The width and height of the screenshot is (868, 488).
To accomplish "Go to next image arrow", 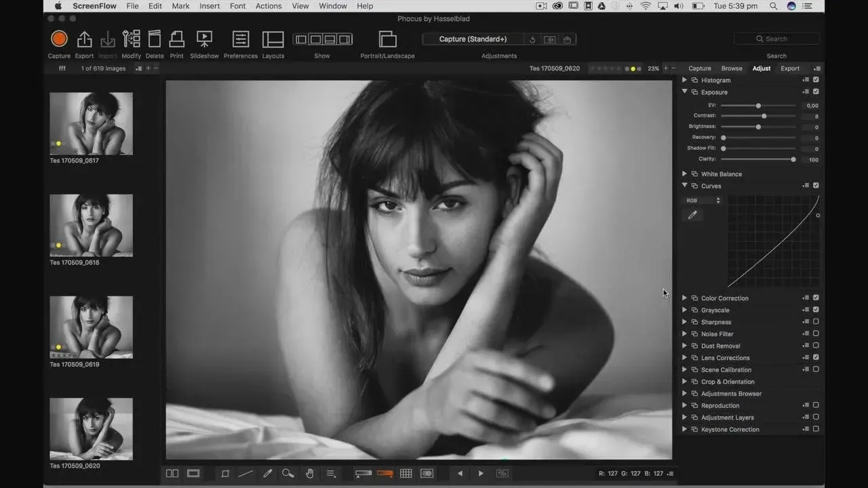I will [481, 473].
